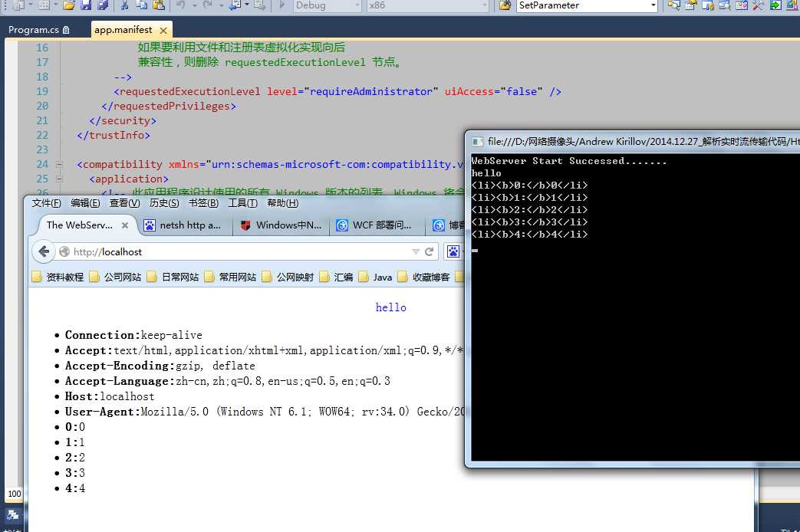Click the green arrow toolbar icon
The image size is (800, 532).
tap(775, 5)
